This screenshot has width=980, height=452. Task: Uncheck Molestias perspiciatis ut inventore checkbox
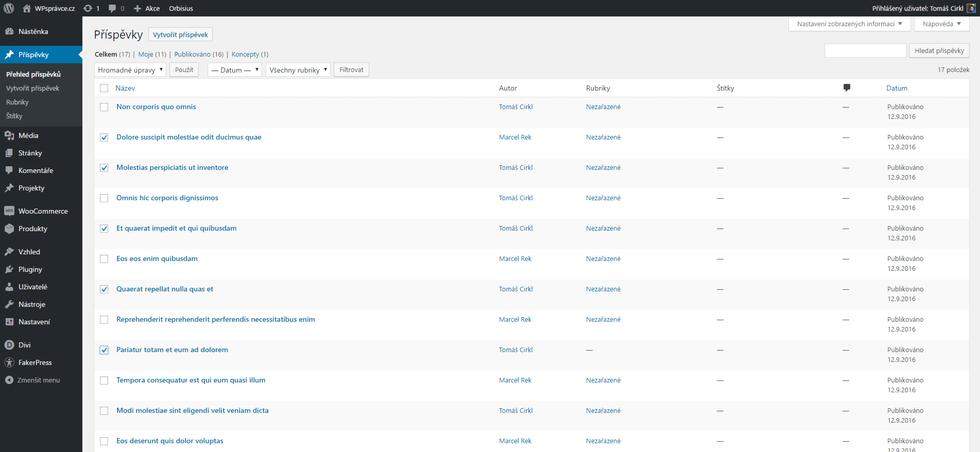(104, 168)
